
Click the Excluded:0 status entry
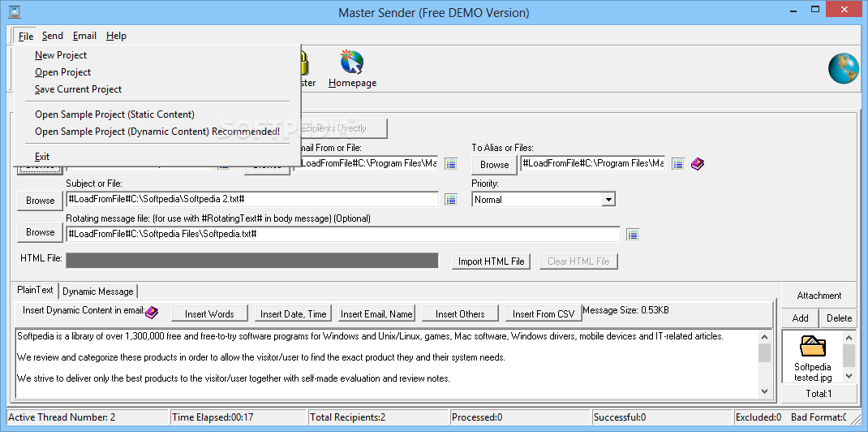(x=758, y=417)
